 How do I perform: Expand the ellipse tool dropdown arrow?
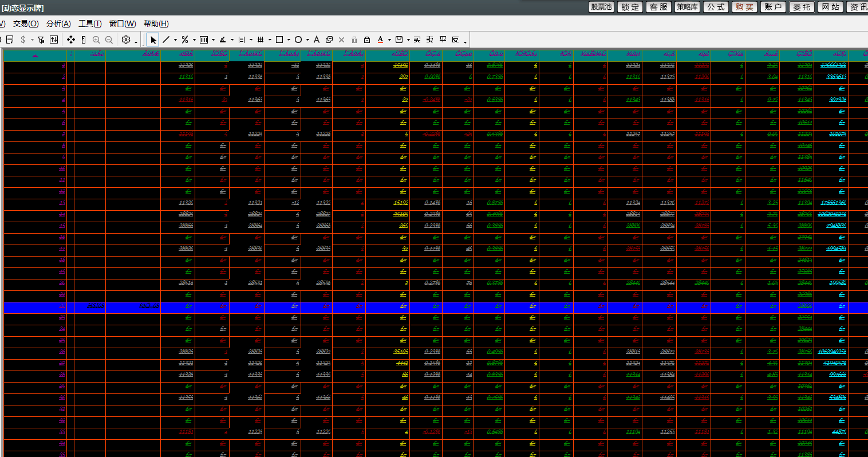307,40
